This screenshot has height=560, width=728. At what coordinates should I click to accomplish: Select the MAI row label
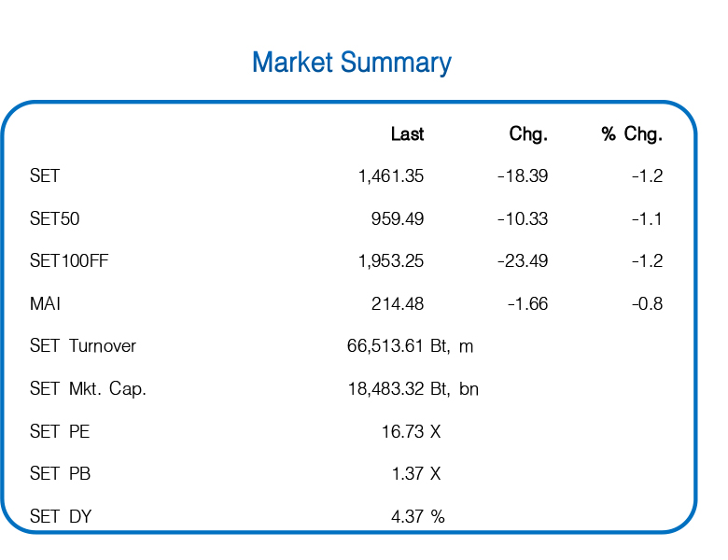point(45,303)
